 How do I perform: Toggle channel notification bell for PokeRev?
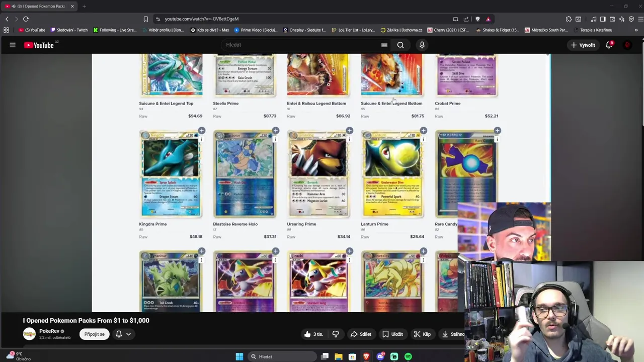119,334
